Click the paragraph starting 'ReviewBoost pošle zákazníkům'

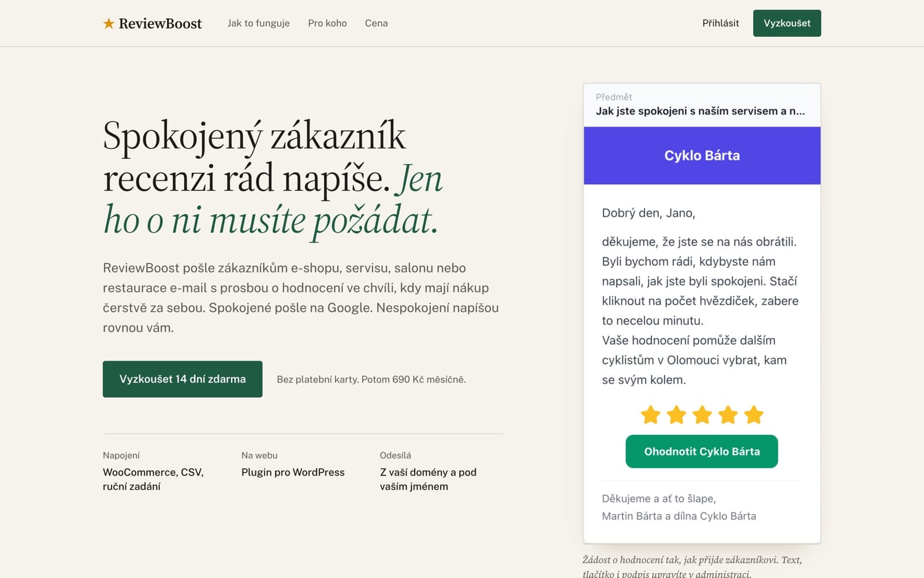[301, 298]
